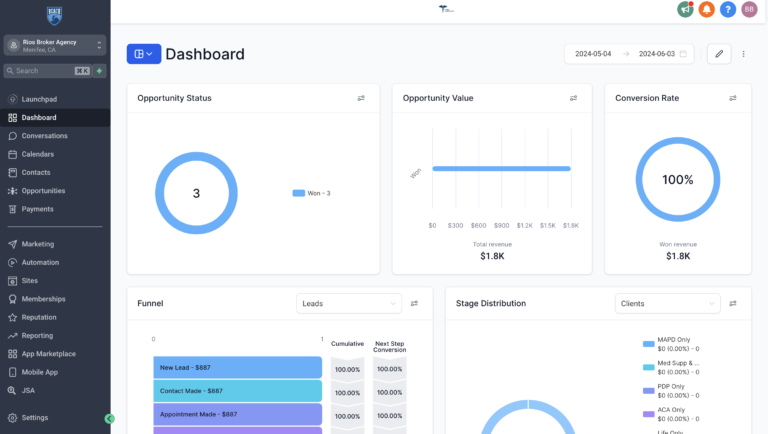768x434 pixels.
Task: Open the three-dot dashboard options menu
Action: (x=743, y=54)
